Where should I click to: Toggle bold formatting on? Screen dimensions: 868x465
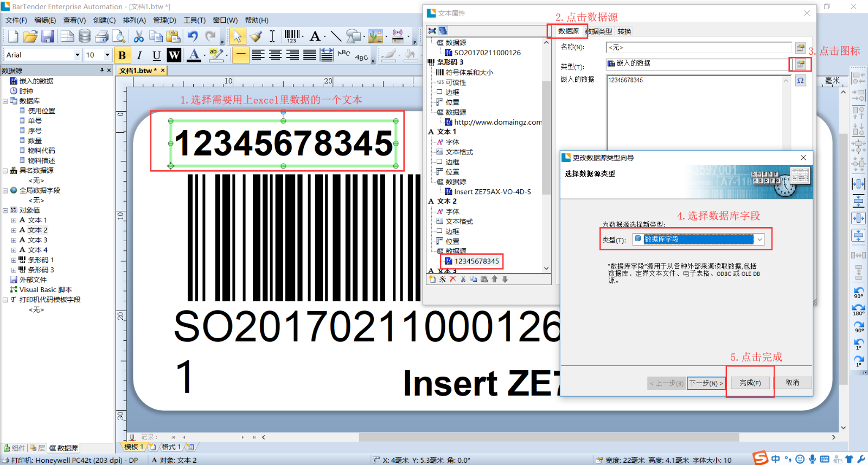coord(122,55)
